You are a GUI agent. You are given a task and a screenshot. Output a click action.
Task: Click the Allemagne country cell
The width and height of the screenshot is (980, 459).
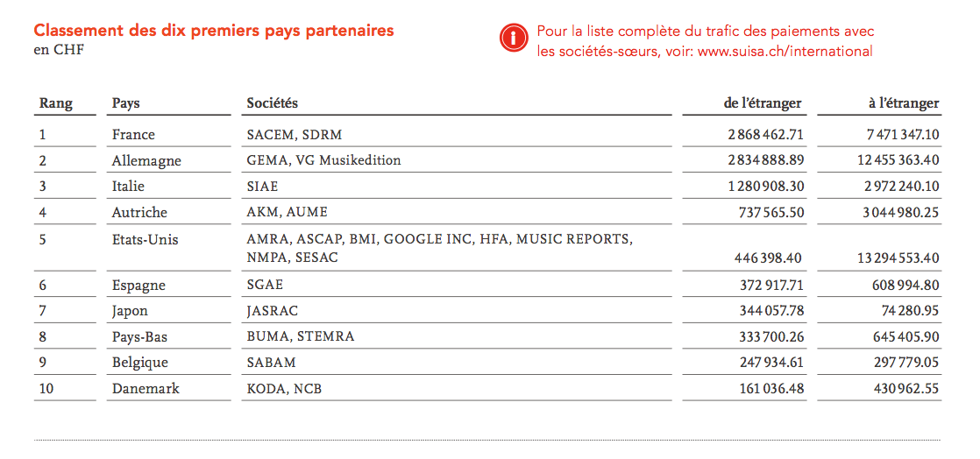point(146,160)
